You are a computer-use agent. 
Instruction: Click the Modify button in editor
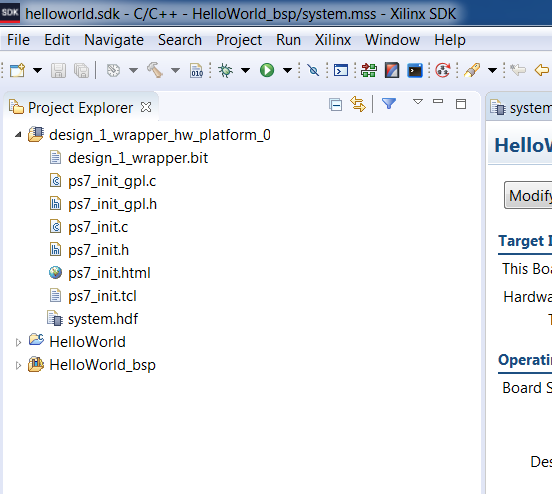click(x=528, y=195)
